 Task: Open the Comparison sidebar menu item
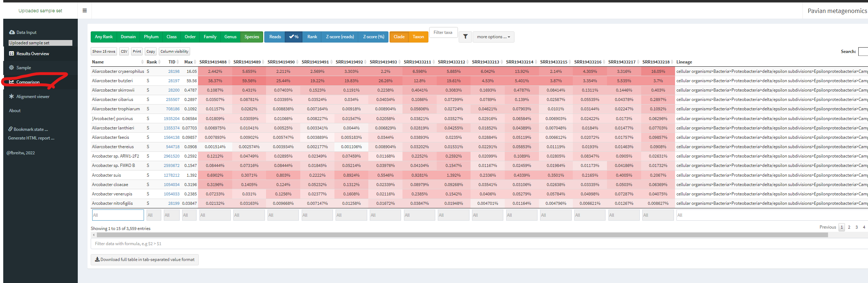pyautogui.click(x=28, y=82)
